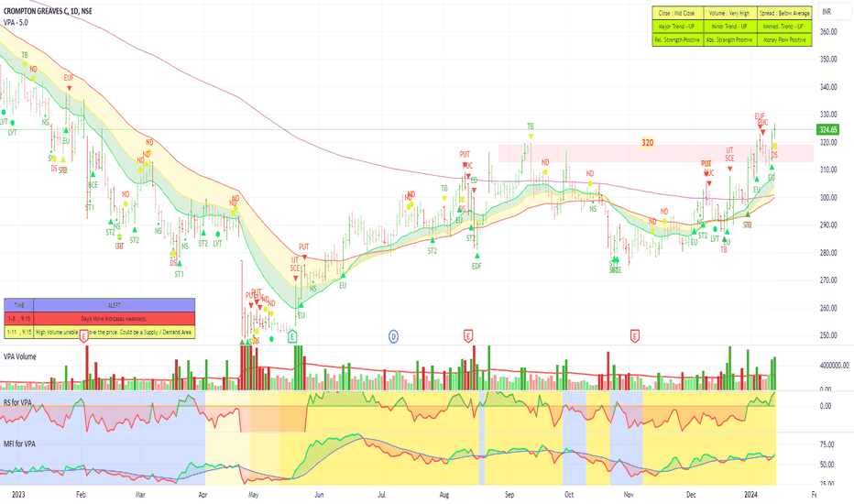Click the blue dividend D marker in July
The width and height of the screenshot is (854, 504).
coord(393,336)
